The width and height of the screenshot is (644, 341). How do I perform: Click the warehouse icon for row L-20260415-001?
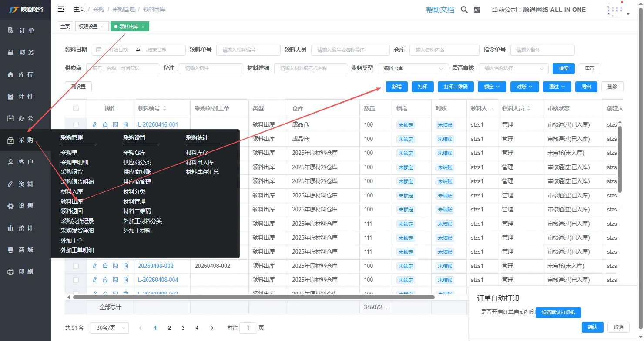(105, 124)
